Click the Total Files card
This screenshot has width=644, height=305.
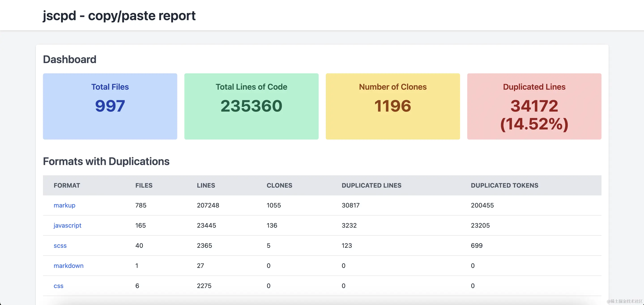(110, 106)
